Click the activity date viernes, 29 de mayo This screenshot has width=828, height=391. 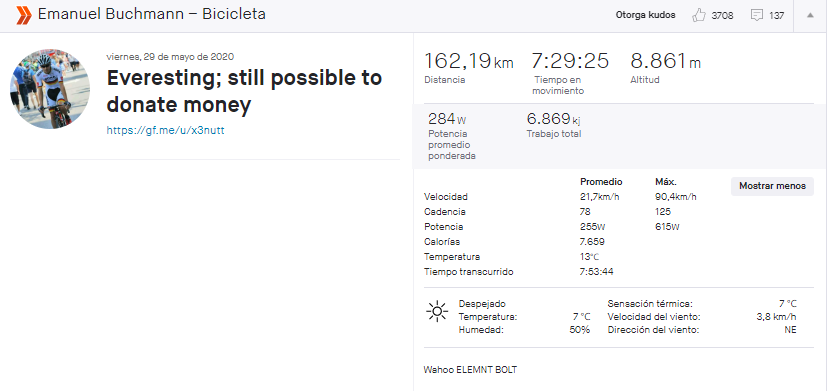coord(170,57)
